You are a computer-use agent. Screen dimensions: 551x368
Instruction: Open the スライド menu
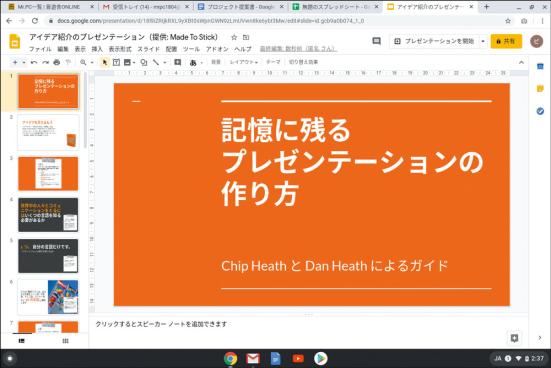148,49
